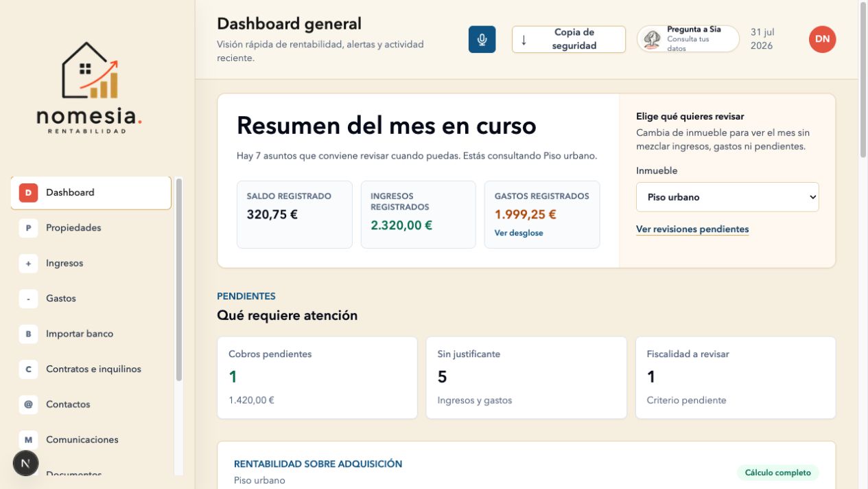Open Contactos section

(x=91, y=405)
